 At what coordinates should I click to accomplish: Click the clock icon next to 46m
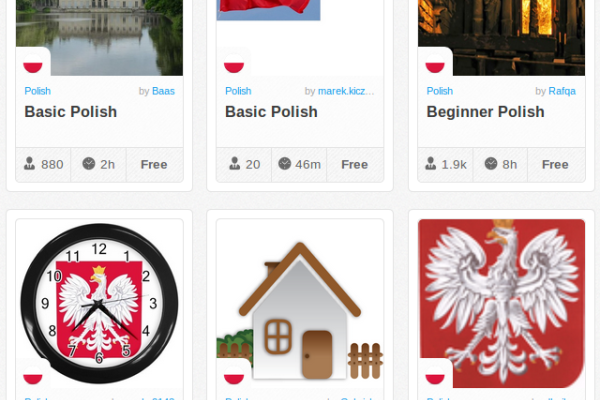(285, 164)
